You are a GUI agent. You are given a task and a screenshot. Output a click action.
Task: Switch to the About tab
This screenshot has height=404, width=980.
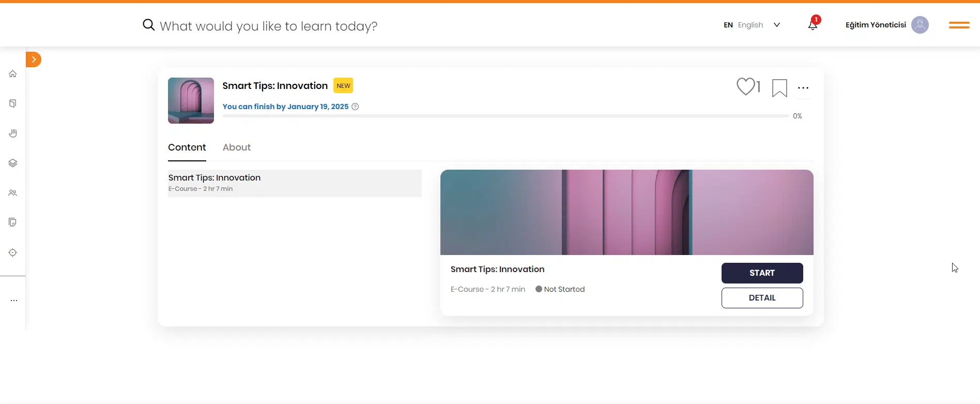(x=237, y=147)
